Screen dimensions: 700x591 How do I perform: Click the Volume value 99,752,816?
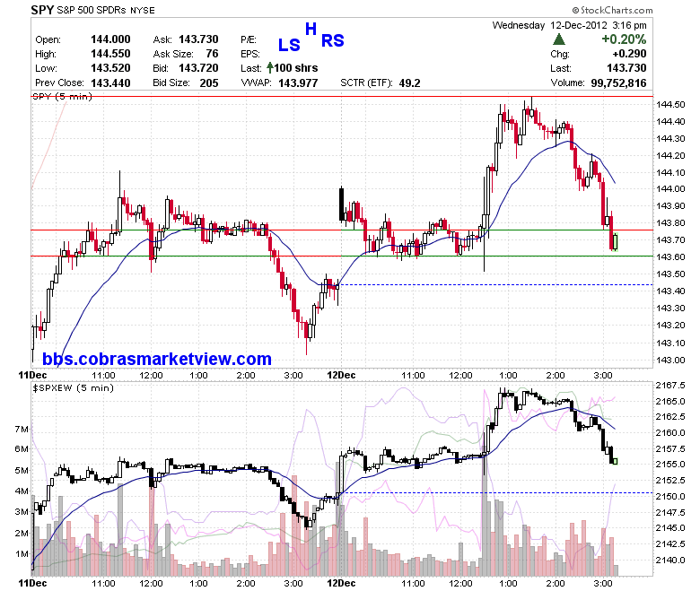click(x=618, y=83)
